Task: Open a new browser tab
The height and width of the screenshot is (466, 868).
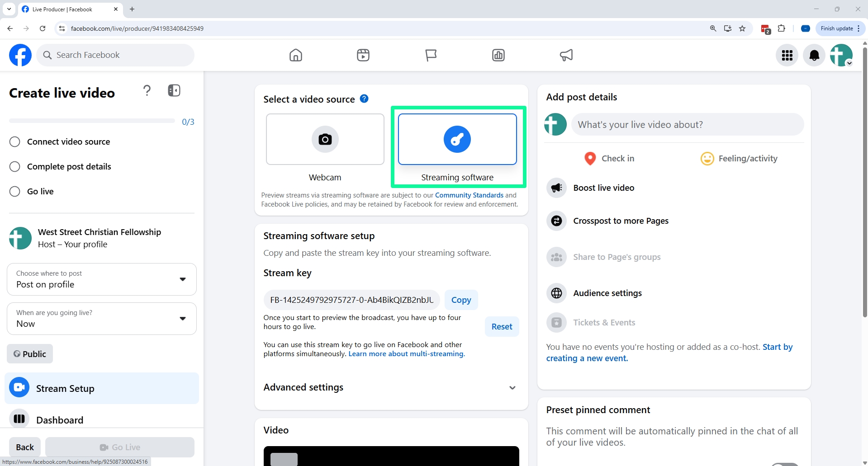Action: [x=132, y=9]
